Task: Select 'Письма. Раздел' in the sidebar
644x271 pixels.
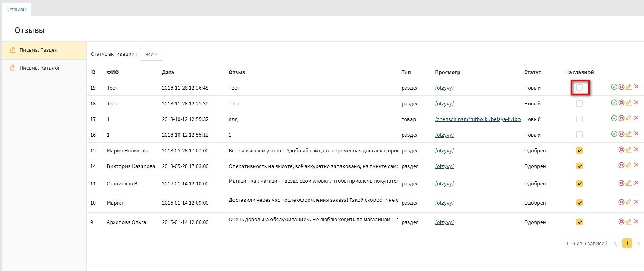Action: [x=38, y=50]
